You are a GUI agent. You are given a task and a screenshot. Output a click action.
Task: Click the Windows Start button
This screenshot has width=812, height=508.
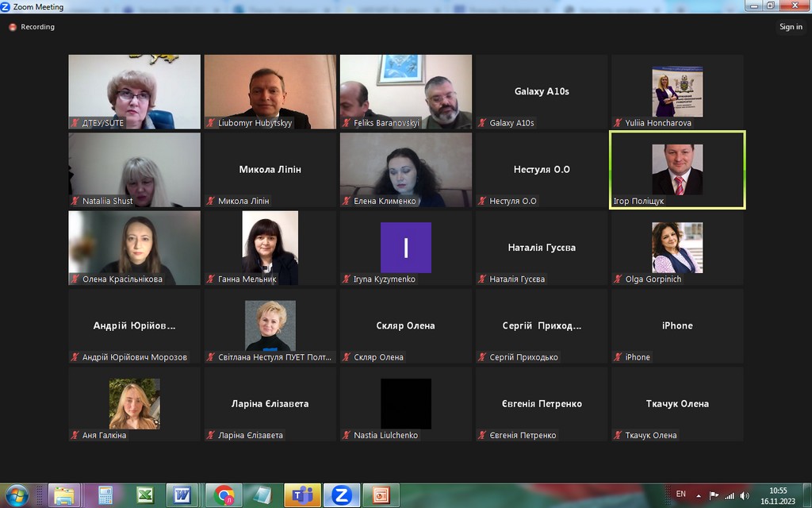[17, 495]
